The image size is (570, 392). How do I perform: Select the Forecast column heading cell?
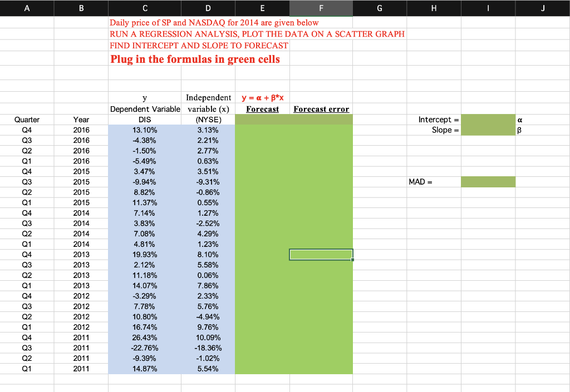(x=262, y=108)
